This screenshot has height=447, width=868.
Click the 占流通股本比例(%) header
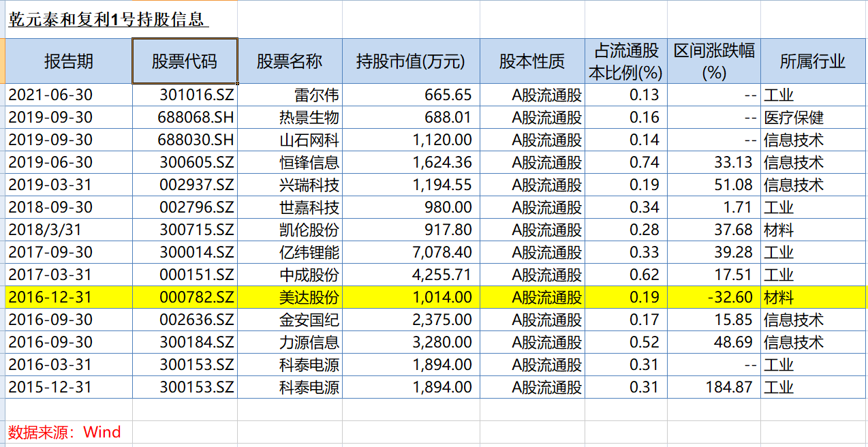(626, 61)
